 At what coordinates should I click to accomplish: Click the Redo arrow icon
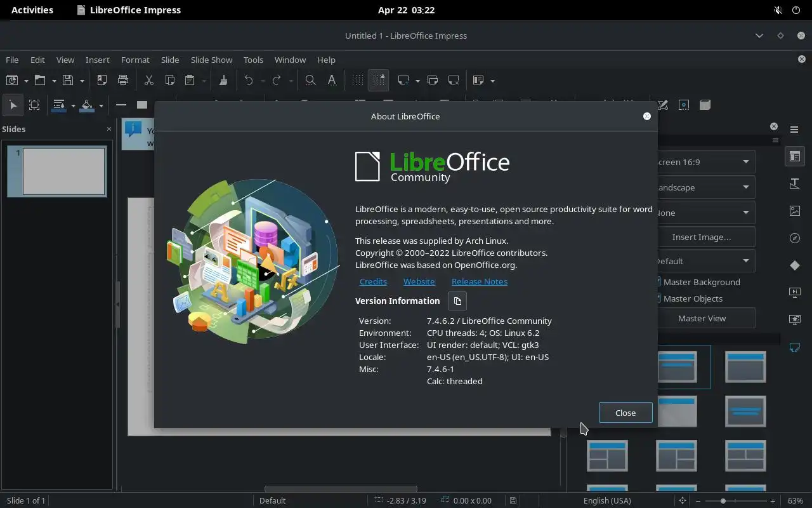coord(277,80)
